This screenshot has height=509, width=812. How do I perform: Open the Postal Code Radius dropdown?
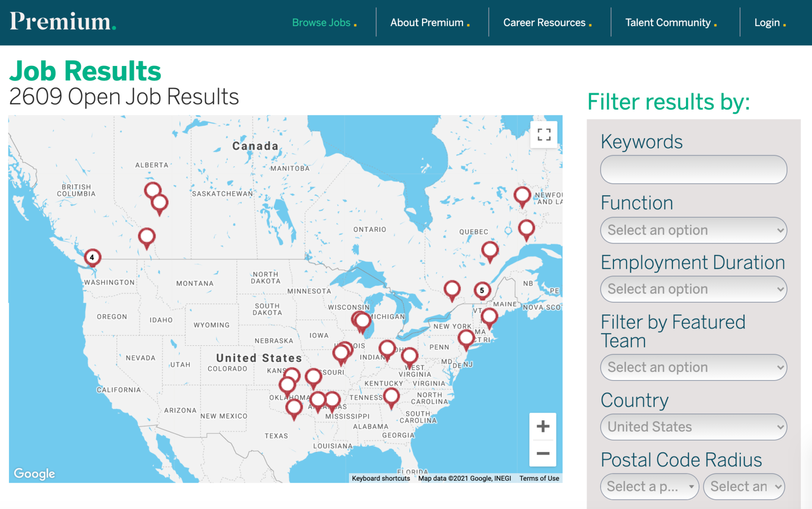click(650, 487)
